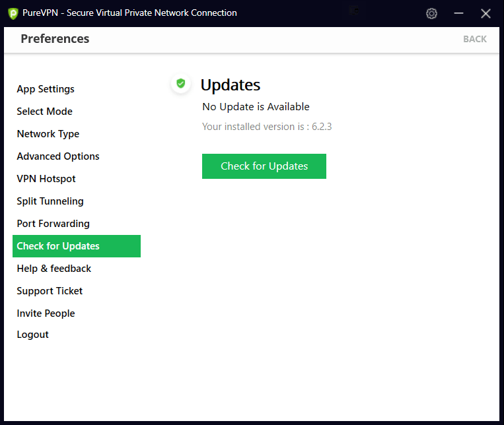Open settings via the gear icon
This screenshot has width=504, height=425.
tap(431, 13)
